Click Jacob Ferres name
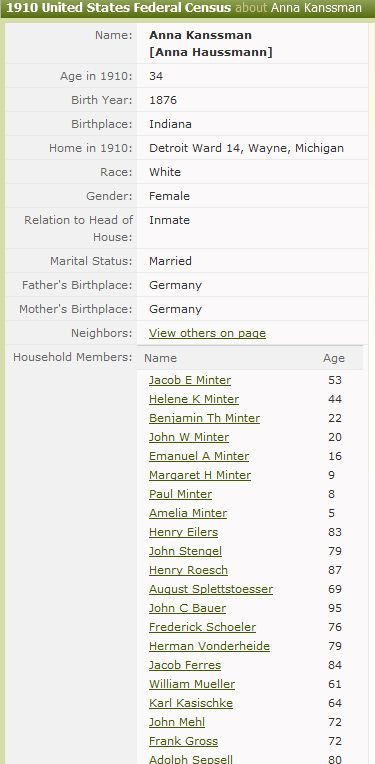This screenshot has width=375, height=764. 185,665
